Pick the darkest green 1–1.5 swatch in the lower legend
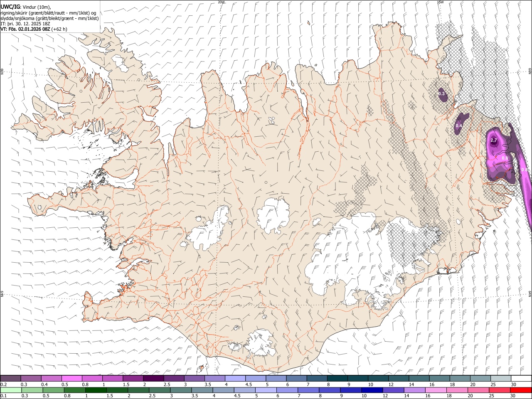Viewport: 532px width, 399px height. [96, 390]
